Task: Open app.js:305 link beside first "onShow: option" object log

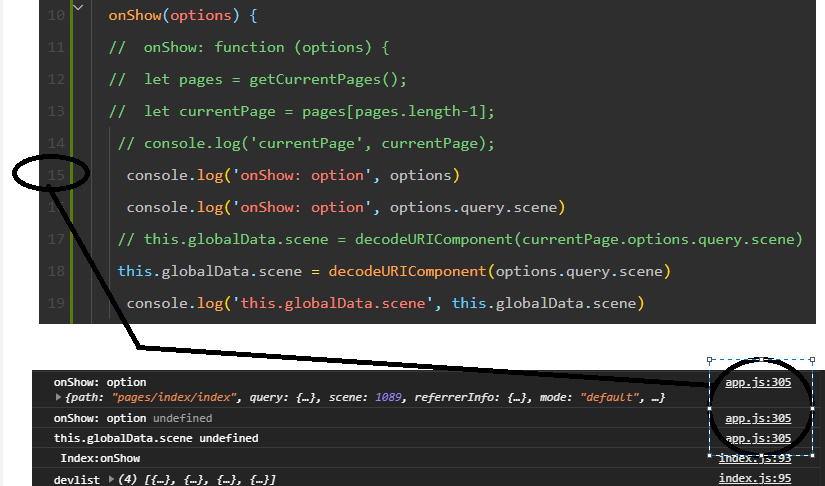Action: (758, 382)
